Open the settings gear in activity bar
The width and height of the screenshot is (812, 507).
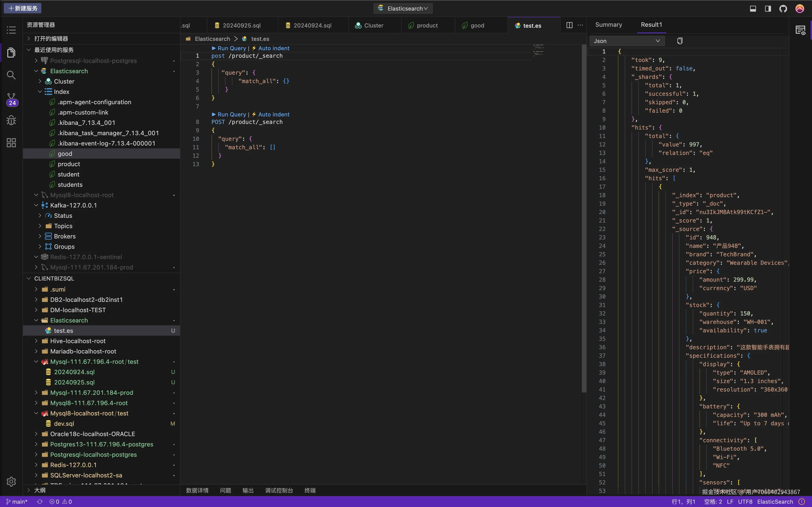pyautogui.click(x=11, y=481)
